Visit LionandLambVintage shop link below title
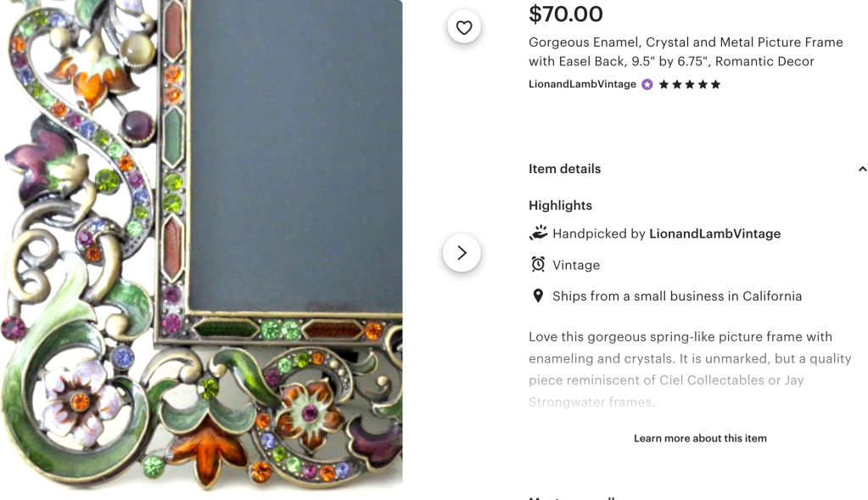868x500 pixels. 582,85
